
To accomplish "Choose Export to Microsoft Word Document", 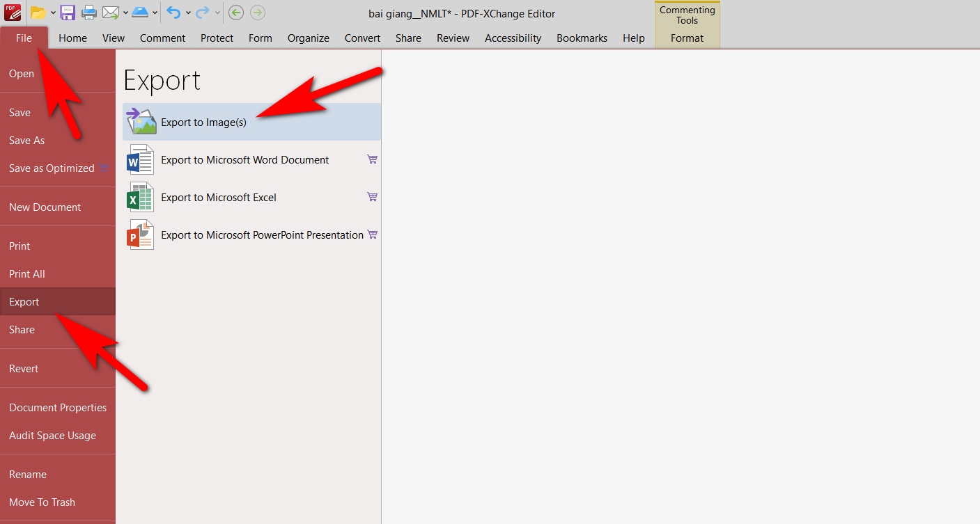I will tap(251, 159).
